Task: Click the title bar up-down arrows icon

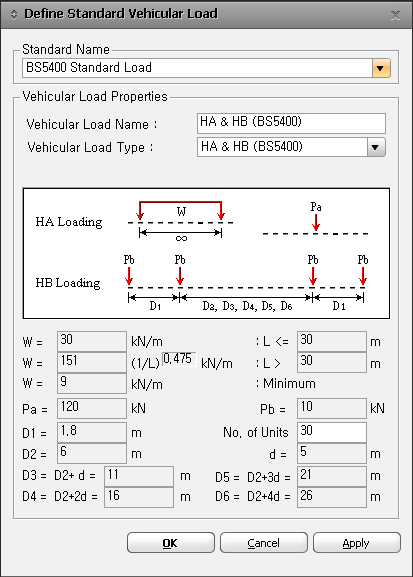Action: click(x=14, y=15)
